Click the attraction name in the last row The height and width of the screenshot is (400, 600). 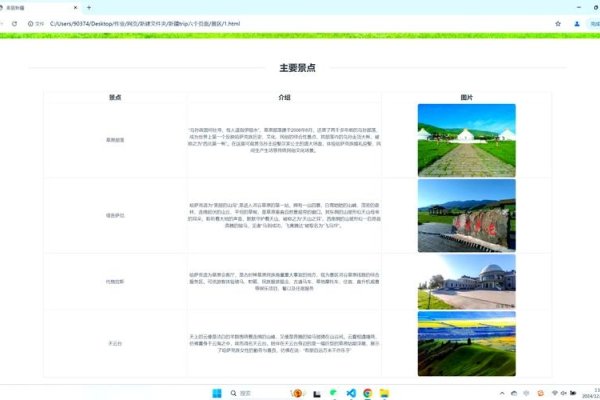coord(115,343)
